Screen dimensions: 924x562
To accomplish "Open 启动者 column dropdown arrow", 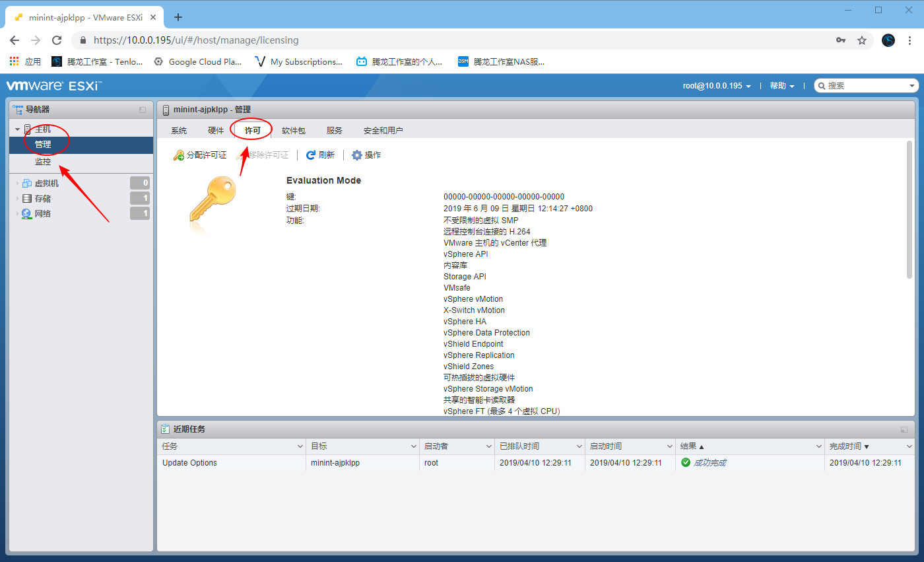I will coord(488,447).
